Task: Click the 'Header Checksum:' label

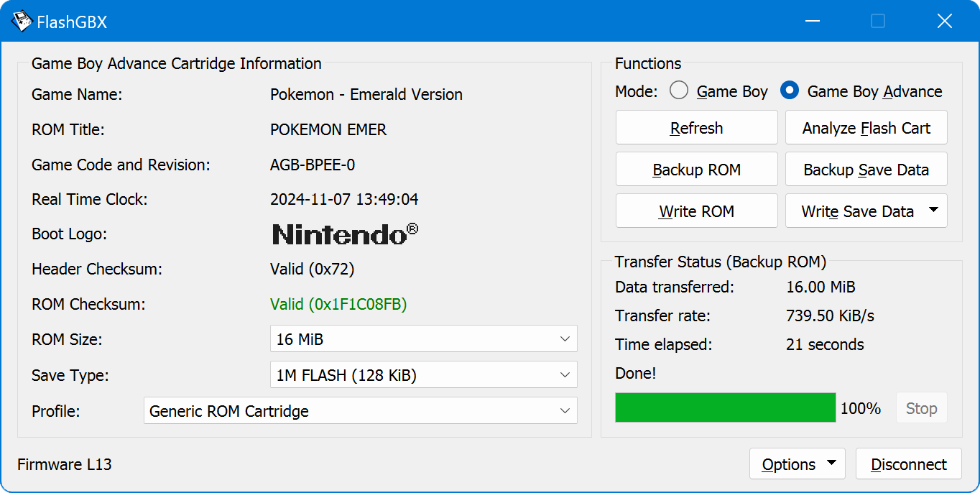Action: coord(97,269)
